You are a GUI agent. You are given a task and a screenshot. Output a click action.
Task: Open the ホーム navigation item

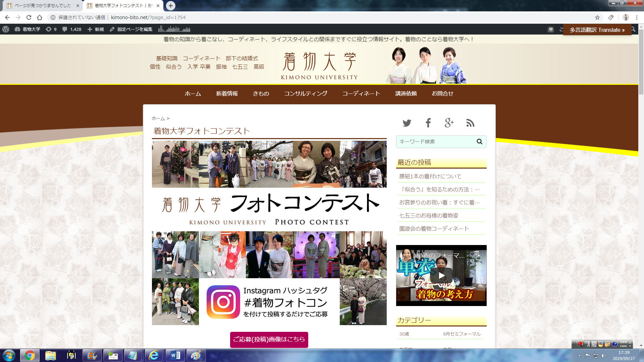click(x=193, y=94)
